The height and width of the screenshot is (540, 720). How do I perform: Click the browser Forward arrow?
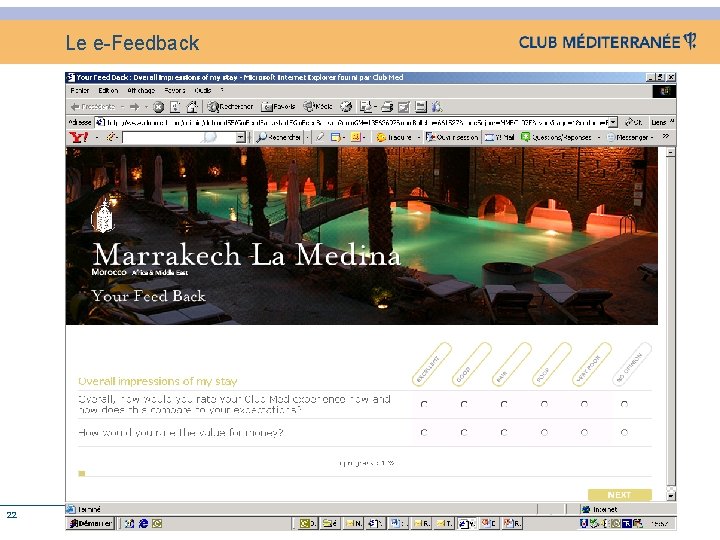click(x=134, y=107)
